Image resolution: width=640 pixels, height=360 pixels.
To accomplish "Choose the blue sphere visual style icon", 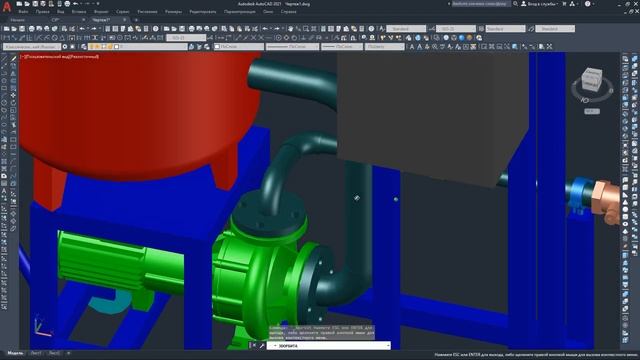I will click(x=462, y=38).
